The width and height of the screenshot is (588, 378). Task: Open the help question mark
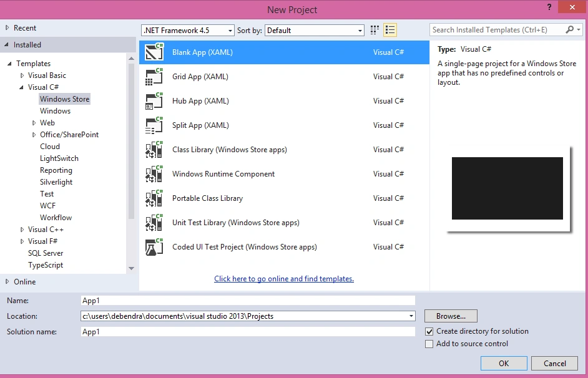[x=549, y=7]
